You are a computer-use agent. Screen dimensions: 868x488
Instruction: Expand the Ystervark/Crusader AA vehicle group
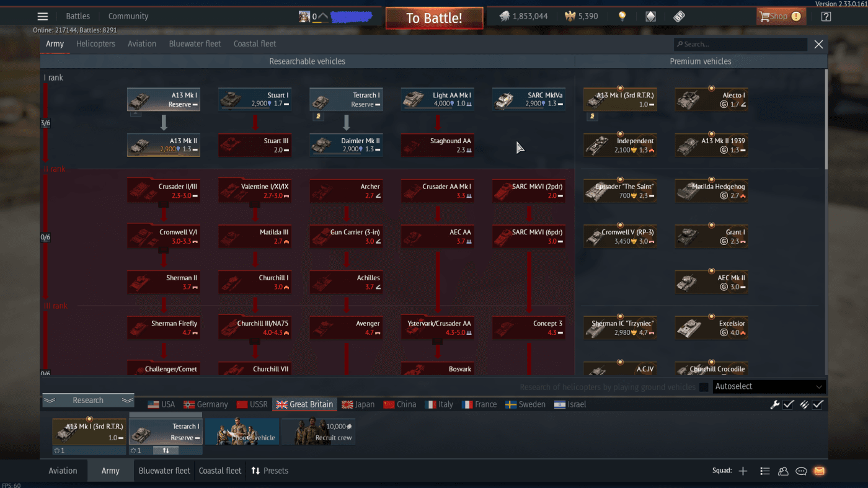[x=438, y=327]
